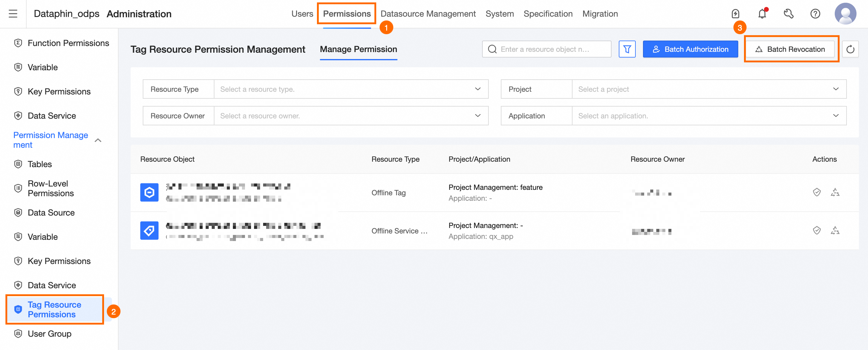Switch to the Specification tab
Image resolution: width=868 pixels, height=350 pixels.
(548, 14)
